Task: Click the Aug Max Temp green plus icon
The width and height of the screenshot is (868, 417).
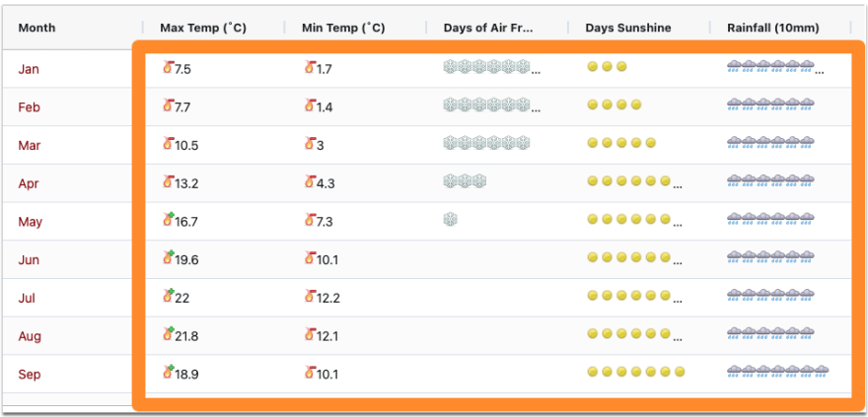Action: (x=169, y=334)
